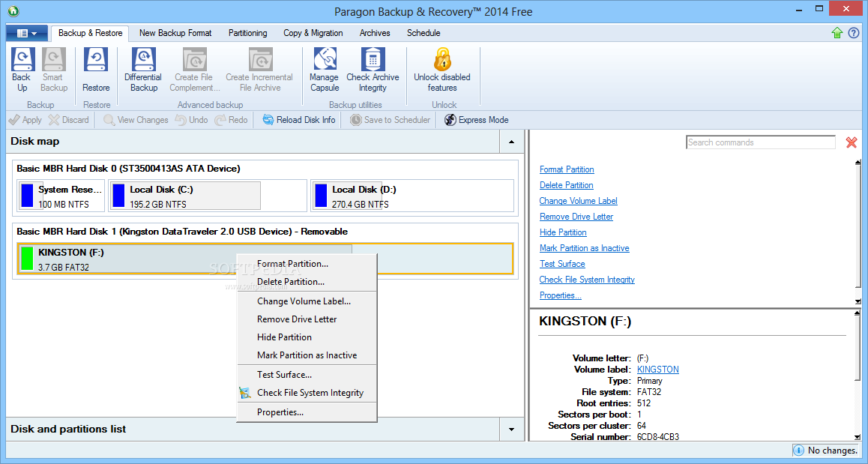Click Test Surface link in right panel
Screen dimensions: 868x464
point(562,264)
